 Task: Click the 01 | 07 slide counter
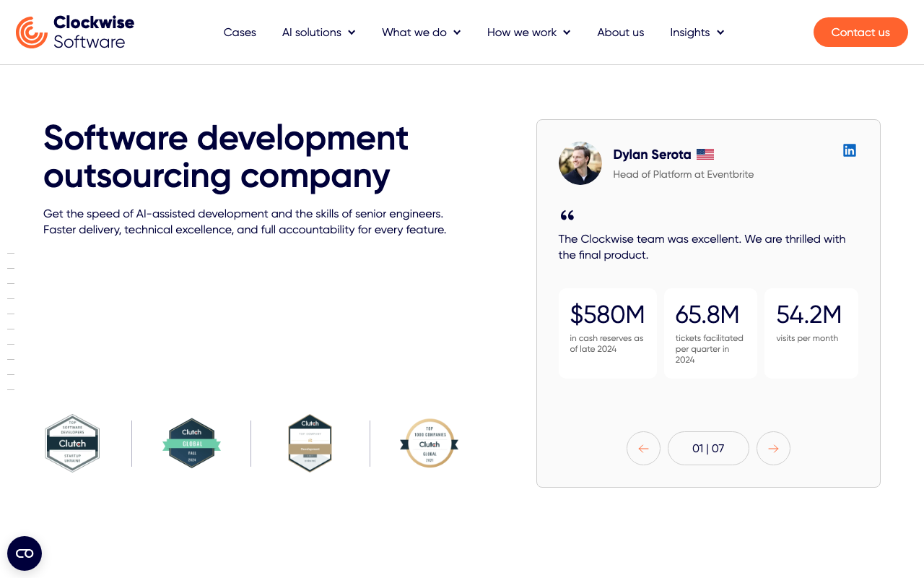[708, 449]
